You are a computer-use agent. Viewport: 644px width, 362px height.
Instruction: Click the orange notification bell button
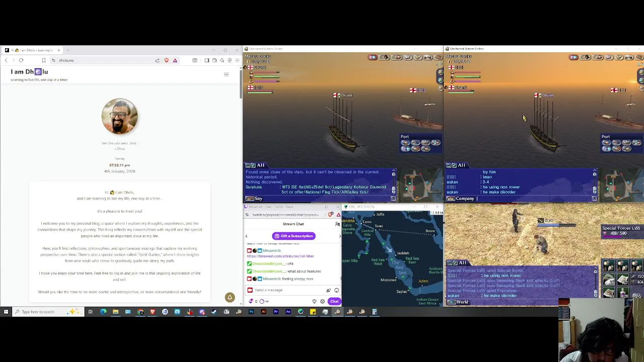tap(230, 297)
